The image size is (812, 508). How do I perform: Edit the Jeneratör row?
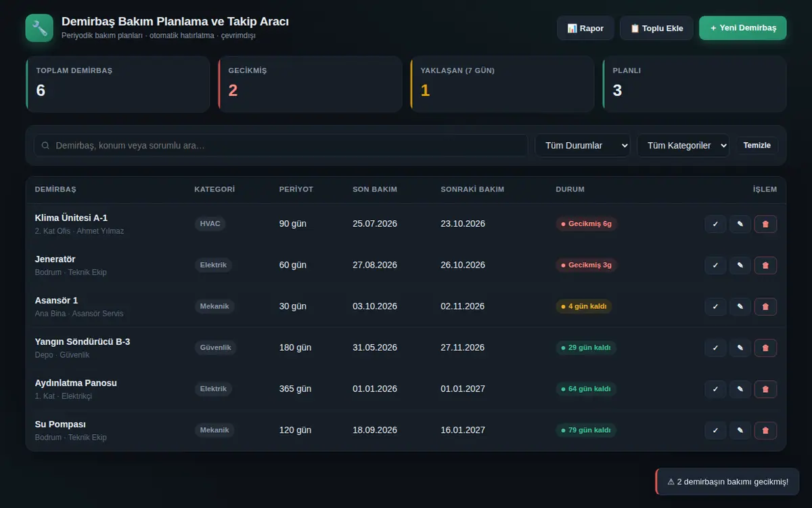point(740,266)
